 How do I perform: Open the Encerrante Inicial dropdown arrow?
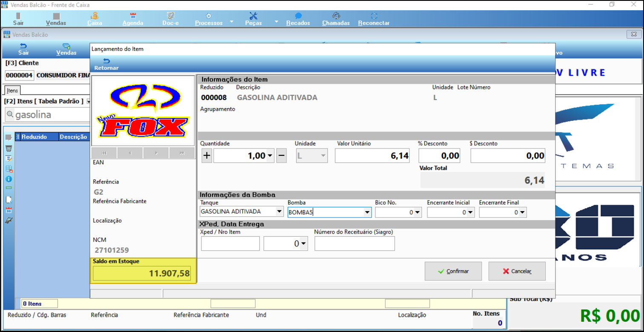(470, 212)
